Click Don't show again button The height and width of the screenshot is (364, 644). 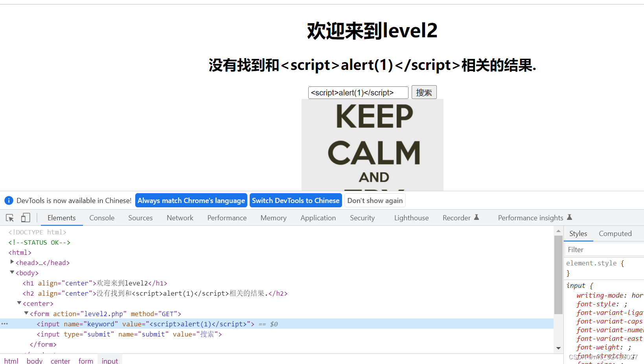pyautogui.click(x=375, y=201)
